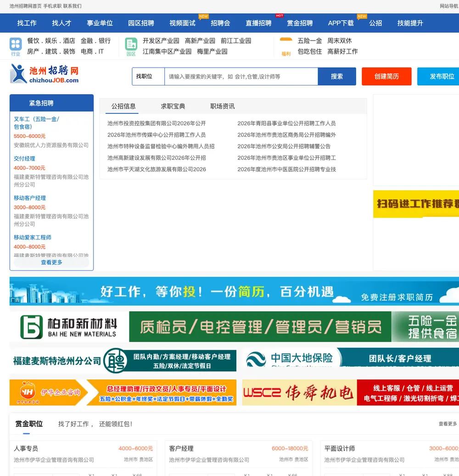Screen dimensions: 459x476
Task: Click the 五险一金 benefit link
Action: point(309,41)
